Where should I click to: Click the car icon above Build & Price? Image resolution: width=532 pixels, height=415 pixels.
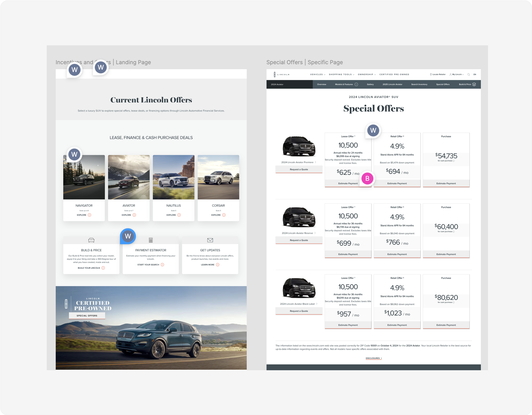(x=91, y=240)
